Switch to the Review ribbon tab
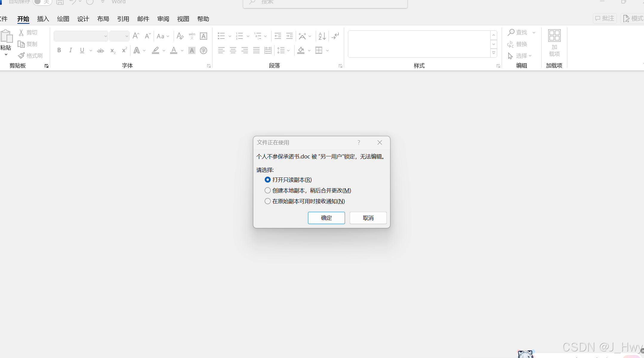The image size is (644, 358). (x=163, y=19)
